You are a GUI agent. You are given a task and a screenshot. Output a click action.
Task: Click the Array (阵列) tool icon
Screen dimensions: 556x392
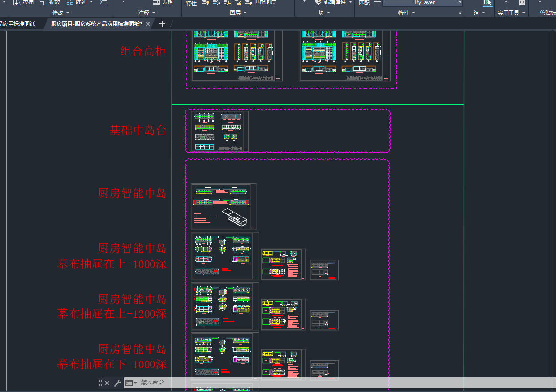70,3
